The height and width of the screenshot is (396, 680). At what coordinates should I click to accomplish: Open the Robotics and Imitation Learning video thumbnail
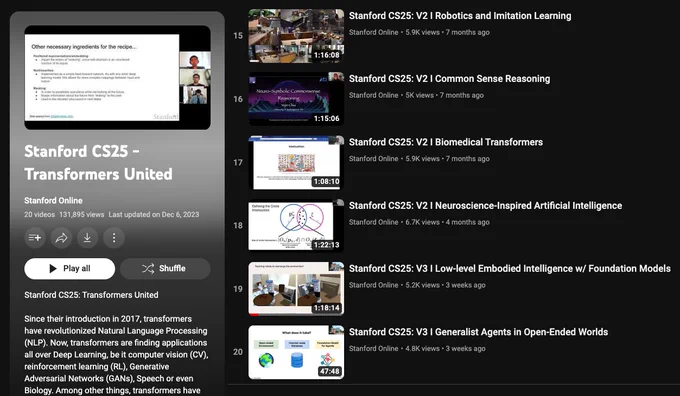[296, 36]
